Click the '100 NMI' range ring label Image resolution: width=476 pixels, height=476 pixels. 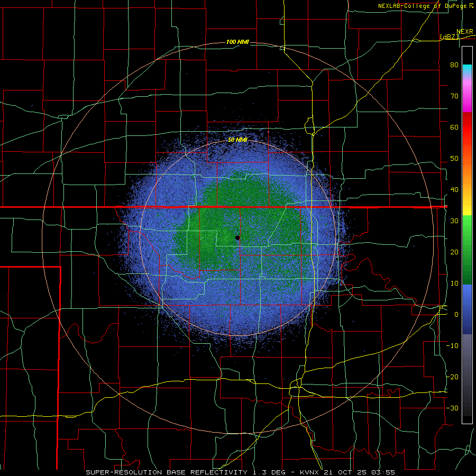click(x=237, y=42)
